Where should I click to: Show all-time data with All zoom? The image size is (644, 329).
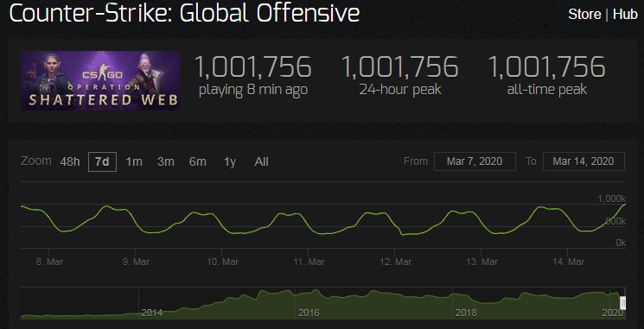click(x=261, y=162)
